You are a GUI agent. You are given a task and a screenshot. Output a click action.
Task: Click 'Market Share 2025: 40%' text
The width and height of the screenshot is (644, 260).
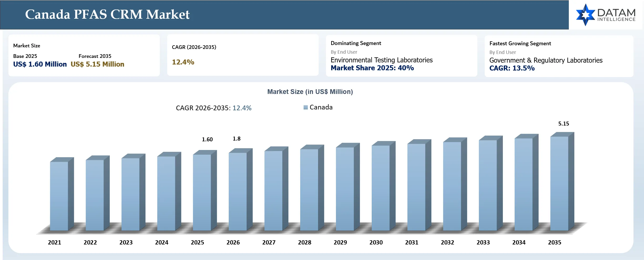(372, 68)
